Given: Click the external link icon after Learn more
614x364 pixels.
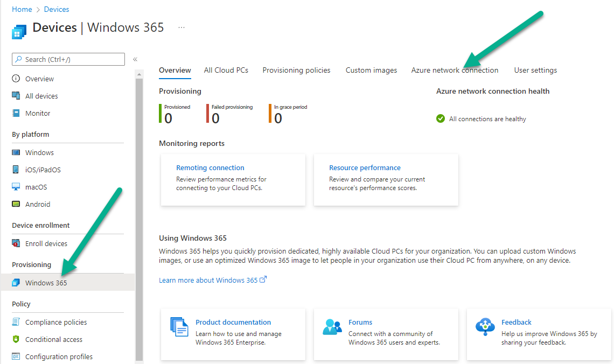Looking at the screenshot, I should pos(263,279).
